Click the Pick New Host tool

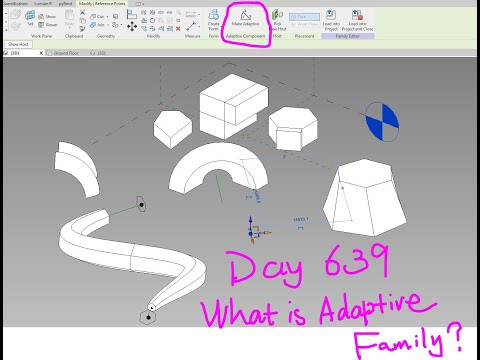point(277,20)
